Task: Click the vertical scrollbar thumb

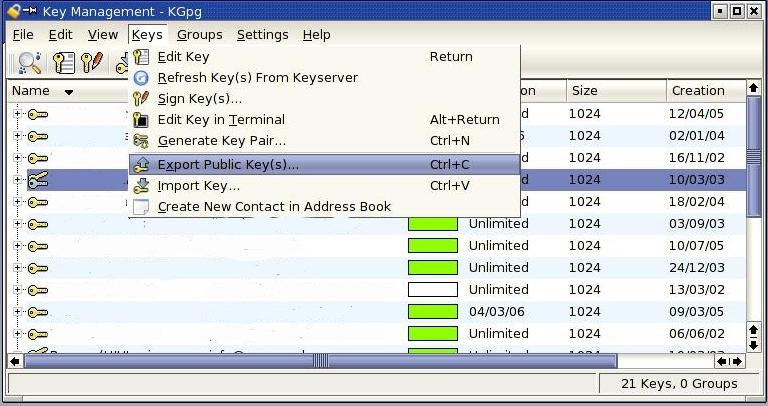Action: (x=753, y=157)
